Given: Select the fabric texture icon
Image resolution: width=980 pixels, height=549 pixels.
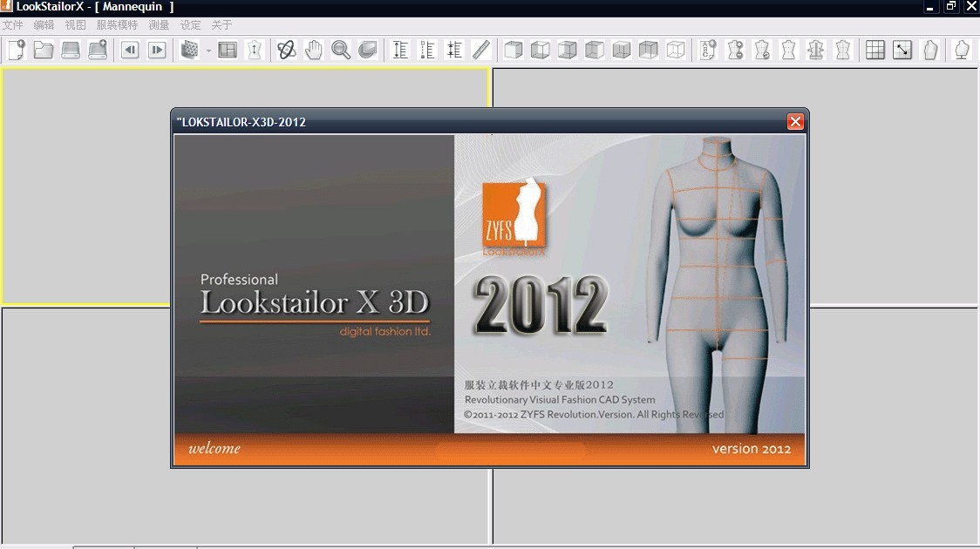Looking at the screenshot, I should [x=189, y=50].
